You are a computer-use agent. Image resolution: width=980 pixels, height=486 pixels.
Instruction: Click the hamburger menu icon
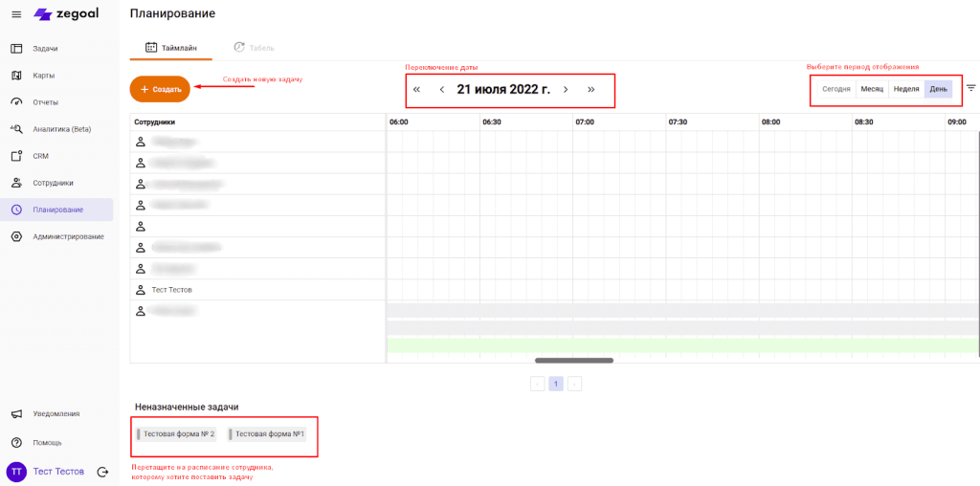(x=15, y=13)
